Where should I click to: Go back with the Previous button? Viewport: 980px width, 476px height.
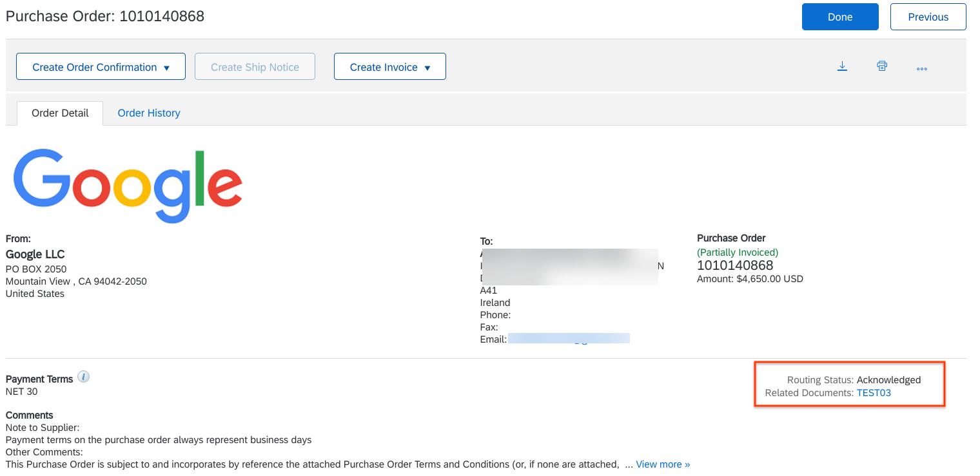(x=928, y=17)
